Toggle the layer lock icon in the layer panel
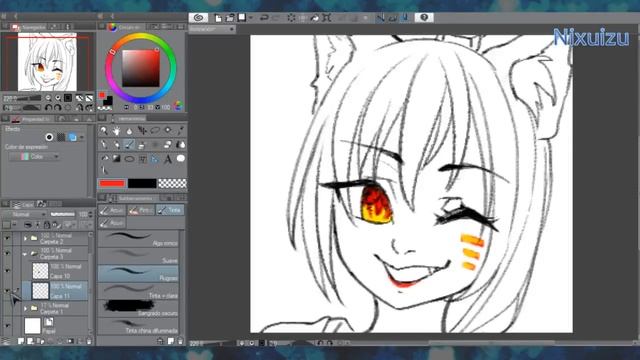640x360 pixels. 47,225
